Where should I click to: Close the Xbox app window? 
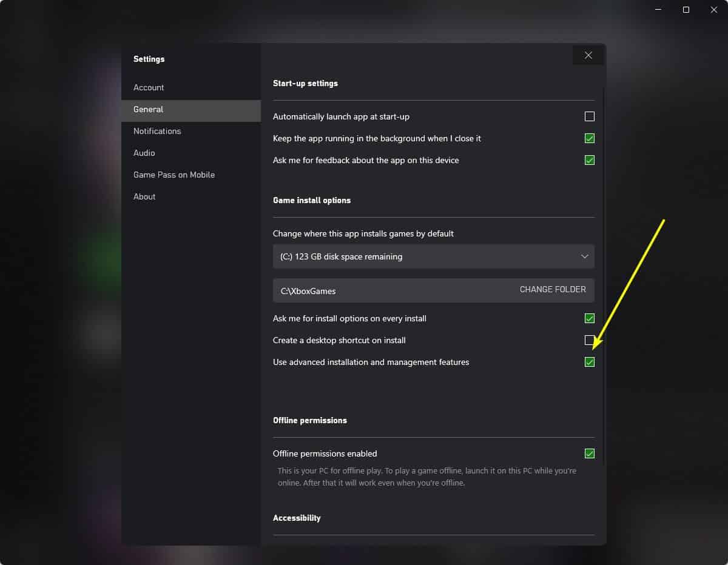(714, 10)
